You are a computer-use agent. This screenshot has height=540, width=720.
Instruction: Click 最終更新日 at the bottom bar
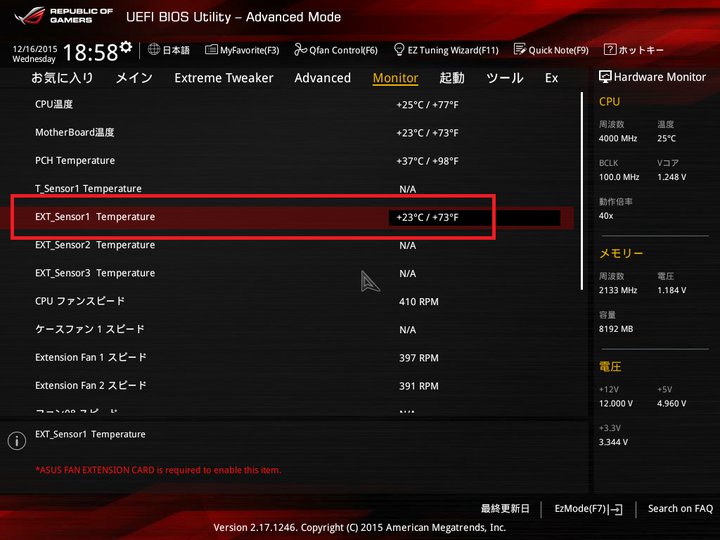(505, 509)
